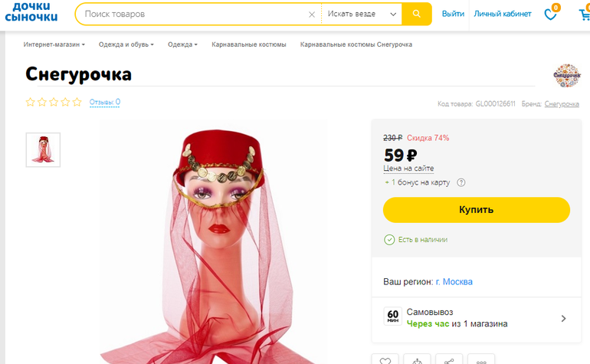Viewport: 590px width, 364px height.
Task: Click the Дочки Сыночки logo
Action: click(31, 13)
